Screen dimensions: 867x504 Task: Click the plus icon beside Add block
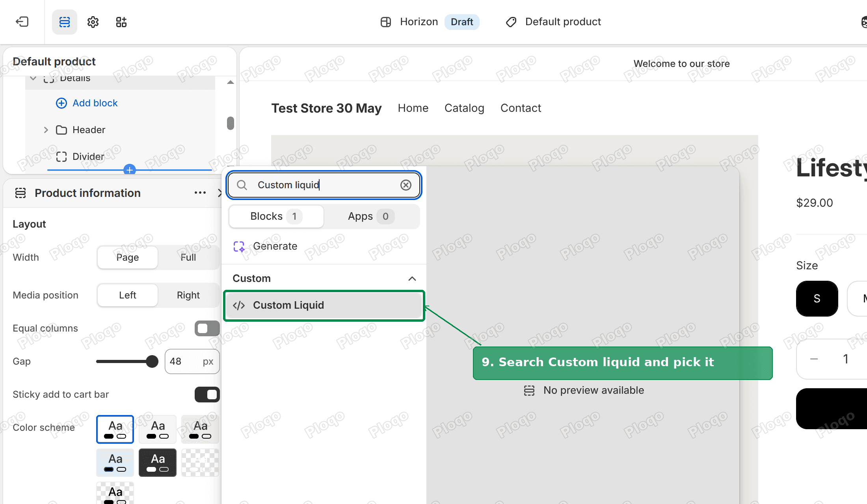[61, 103]
